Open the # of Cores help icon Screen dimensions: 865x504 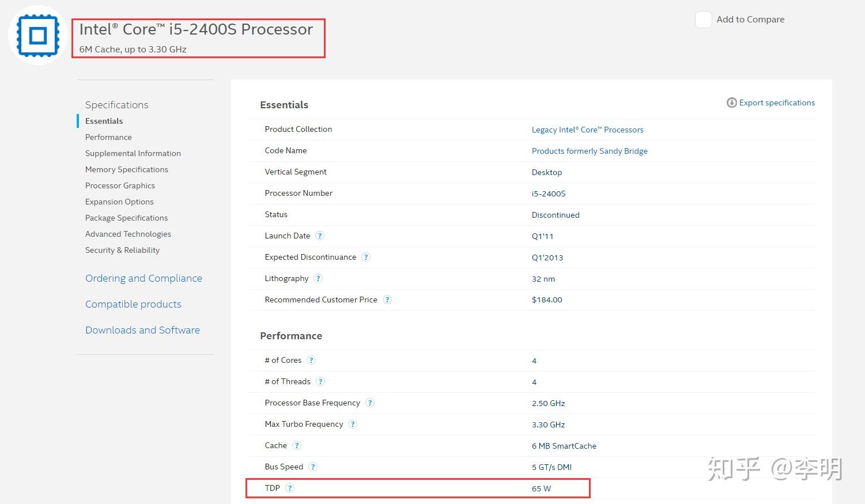click(x=311, y=360)
